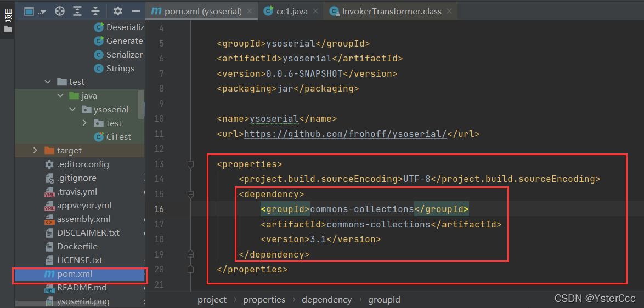
Task: Collapse the java folder under test
Action: point(60,95)
